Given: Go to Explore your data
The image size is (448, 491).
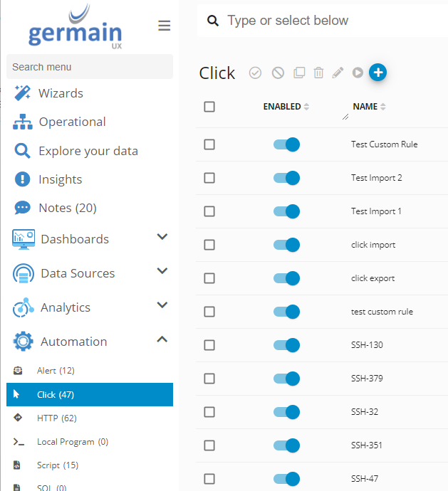Looking at the screenshot, I should pos(88,151).
